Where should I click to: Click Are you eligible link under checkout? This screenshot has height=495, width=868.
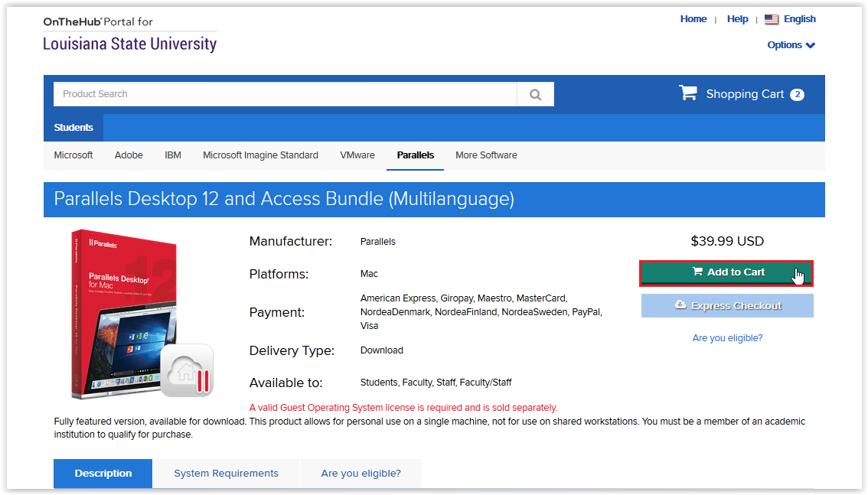coord(727,338)
